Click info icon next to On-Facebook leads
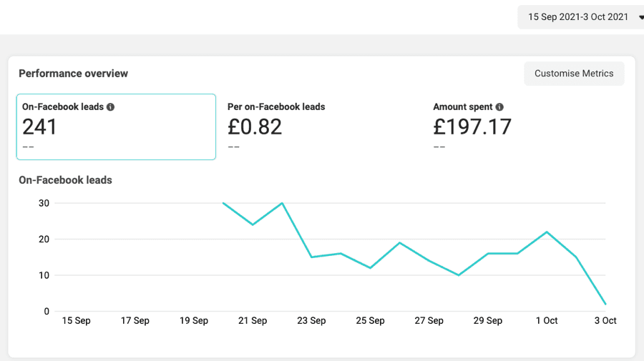 [110, 107]
